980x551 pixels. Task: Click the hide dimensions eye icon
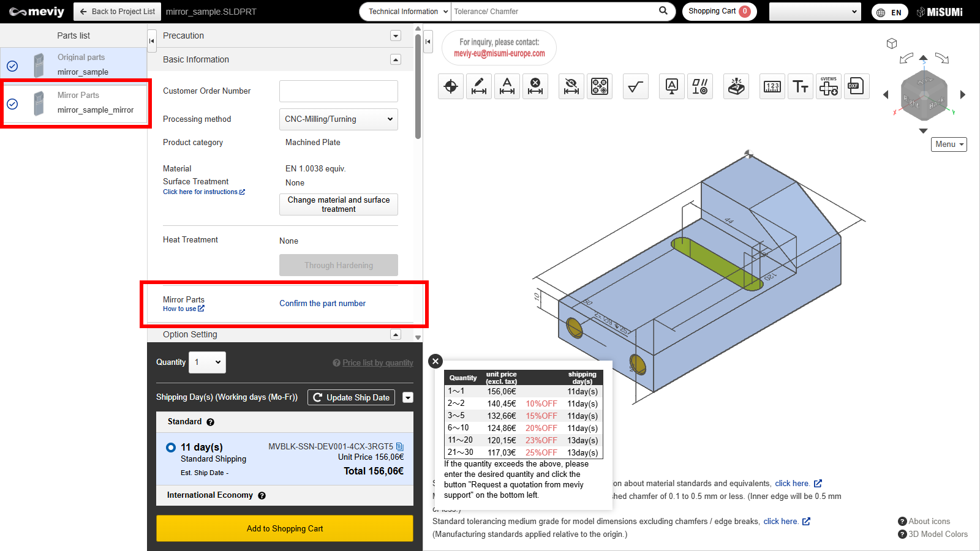point(571,87)
